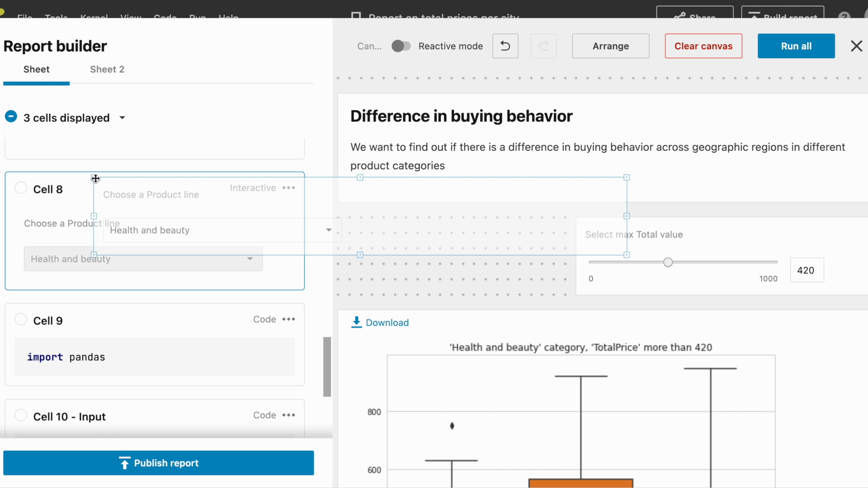This screenshot has height=488, width=868.
Task: Close the report builder with X
Action: click(856, 46)
